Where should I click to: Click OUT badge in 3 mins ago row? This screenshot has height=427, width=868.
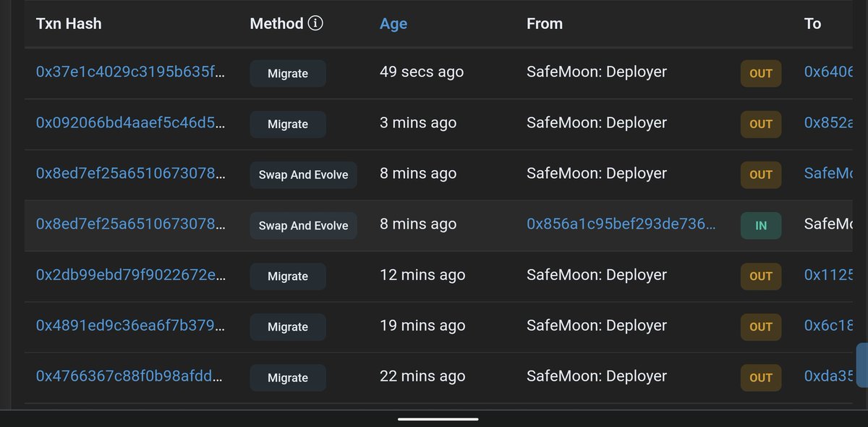pyautogui.click(x=761, y=124)
